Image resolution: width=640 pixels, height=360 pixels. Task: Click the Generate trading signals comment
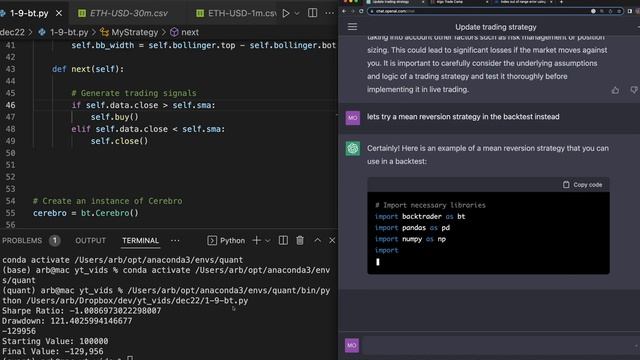[x=134, y=93]
